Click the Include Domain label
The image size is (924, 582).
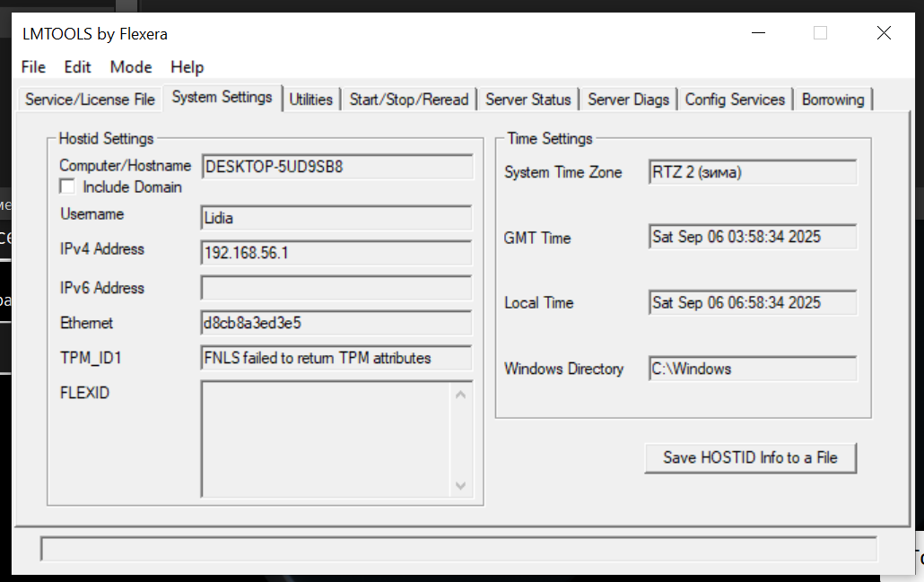pyautogui.click(x=132, y=187)
